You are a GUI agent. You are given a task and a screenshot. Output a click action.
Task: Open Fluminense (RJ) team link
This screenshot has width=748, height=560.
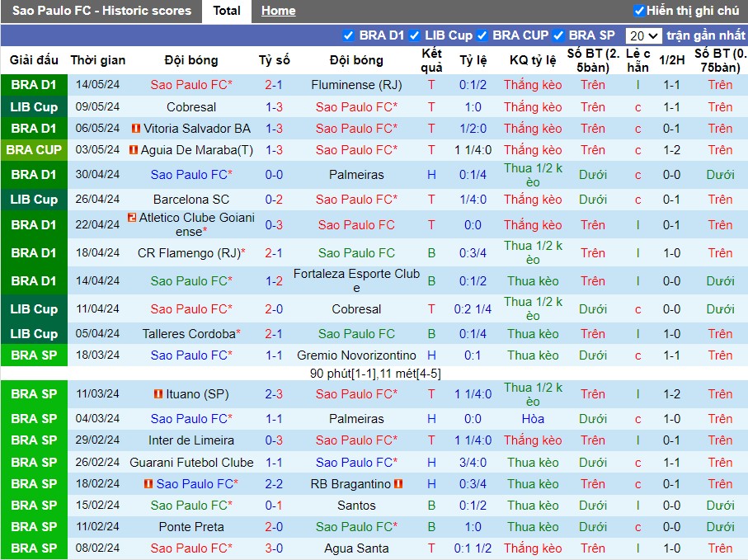(x=356, y=85)
